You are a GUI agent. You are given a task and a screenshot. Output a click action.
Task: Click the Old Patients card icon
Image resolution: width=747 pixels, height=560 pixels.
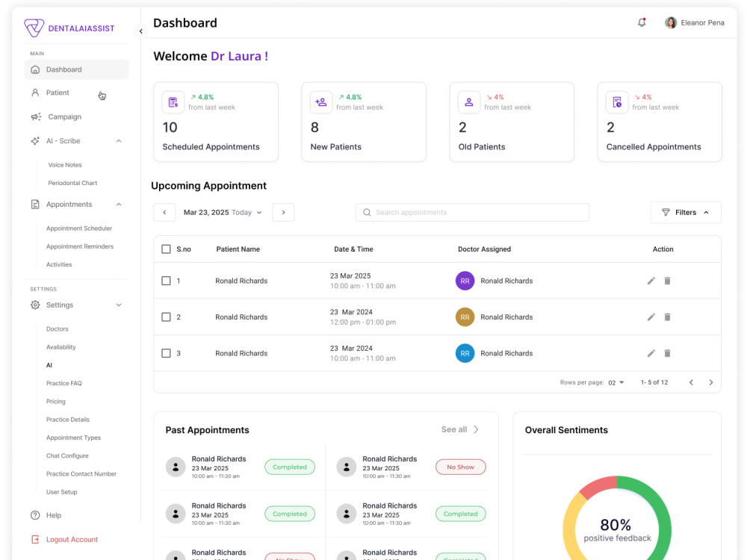469,102
